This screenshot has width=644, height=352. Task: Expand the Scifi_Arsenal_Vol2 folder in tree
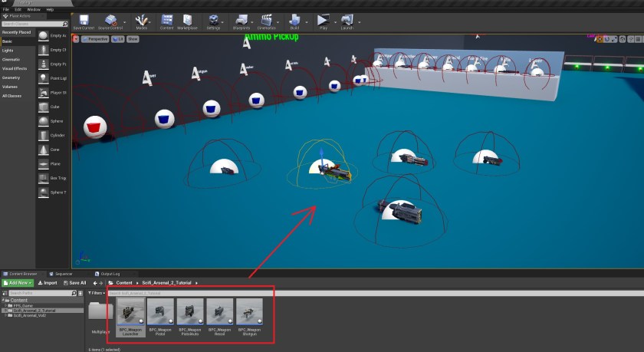(x=7, y=315)
